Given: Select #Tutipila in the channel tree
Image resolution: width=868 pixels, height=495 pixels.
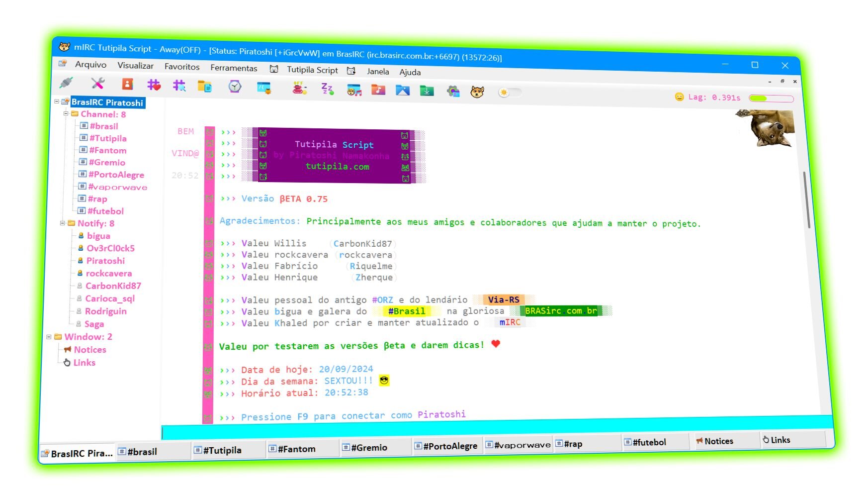Looking at the screenshot, I should click(108, 138).
